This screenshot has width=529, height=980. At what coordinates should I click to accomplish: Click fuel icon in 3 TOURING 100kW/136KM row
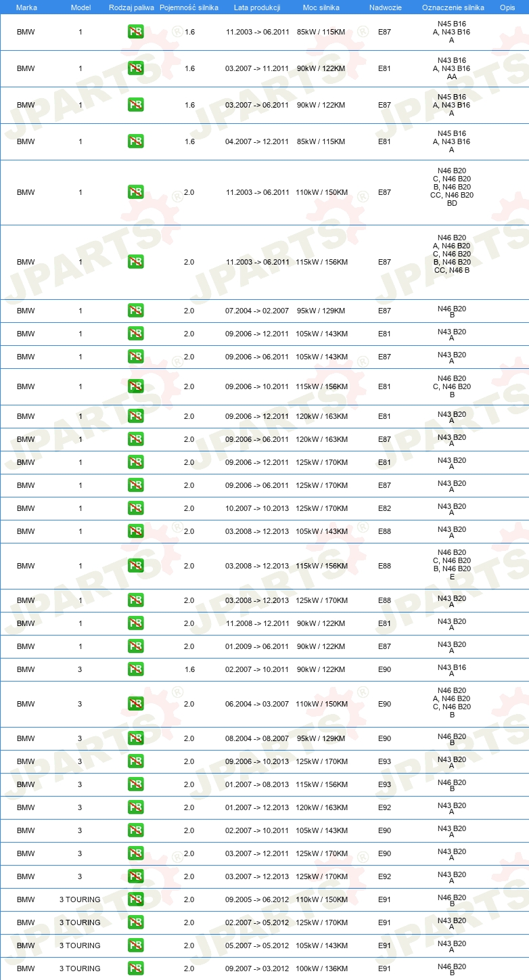pyautogui.click(x=135, y=968)
